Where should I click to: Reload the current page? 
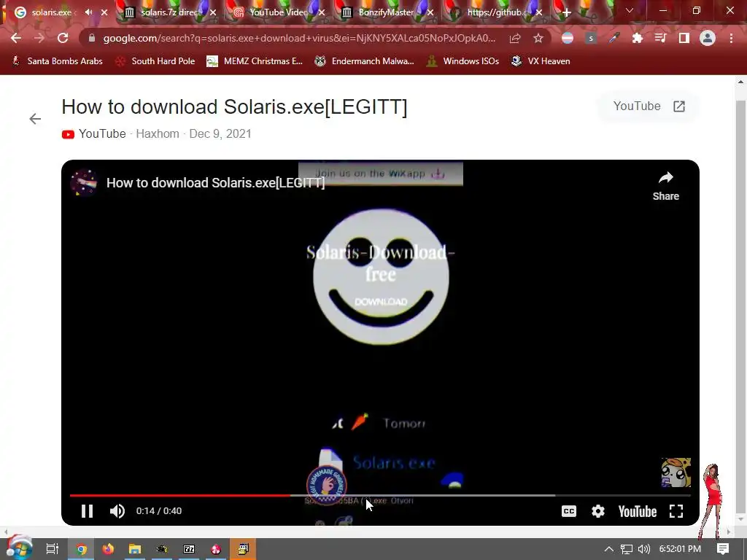tap(63, 38)
